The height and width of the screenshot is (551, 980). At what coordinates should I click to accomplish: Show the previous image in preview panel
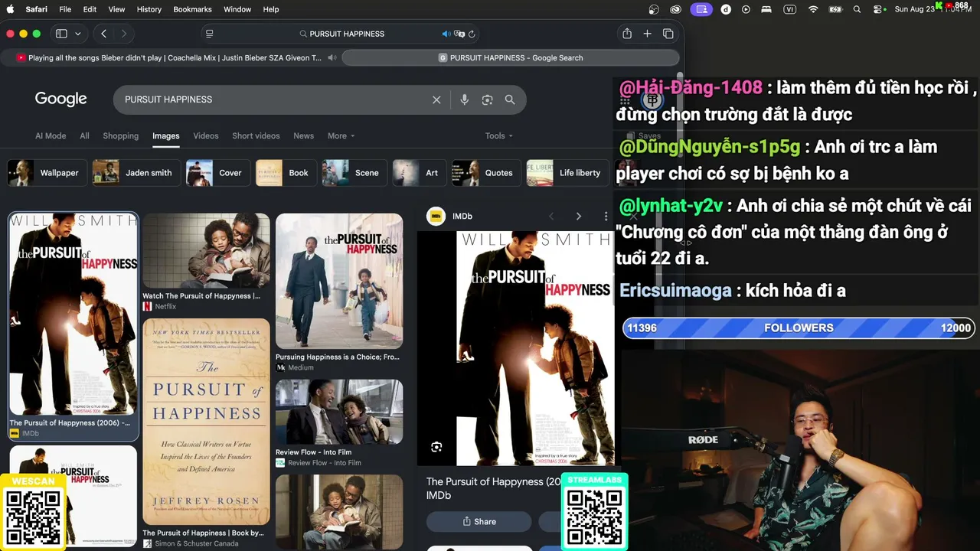coord(551,217)
